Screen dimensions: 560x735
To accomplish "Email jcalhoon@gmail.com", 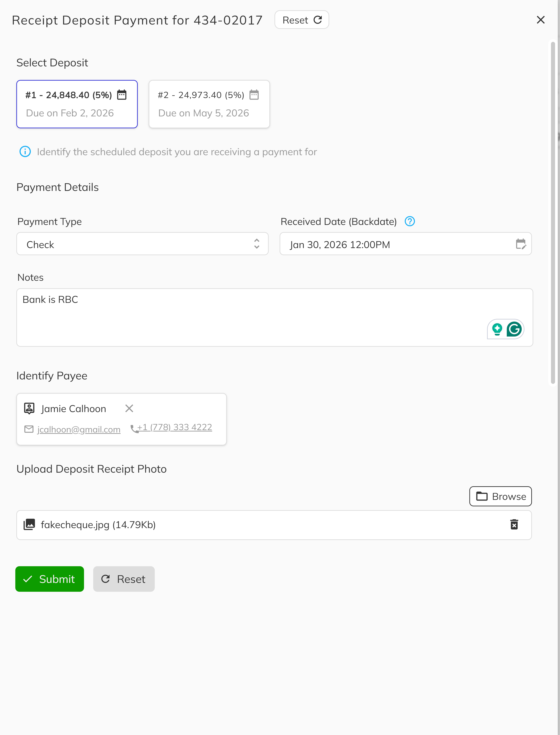I will tap(79, 429).
